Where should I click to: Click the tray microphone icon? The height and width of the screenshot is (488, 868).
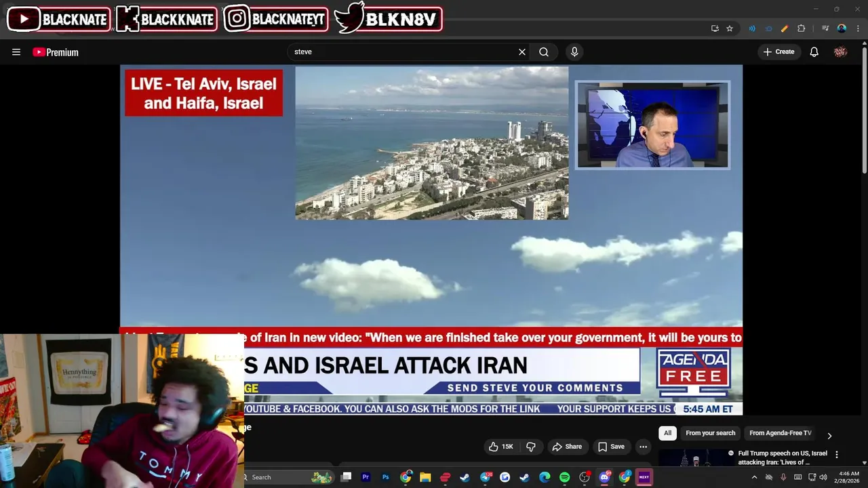(x=783, y=477)
